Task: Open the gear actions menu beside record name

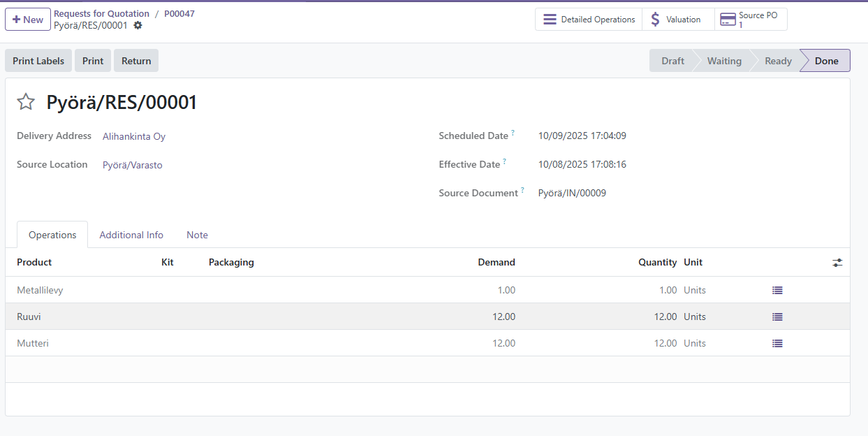Action: coord(138,25)
